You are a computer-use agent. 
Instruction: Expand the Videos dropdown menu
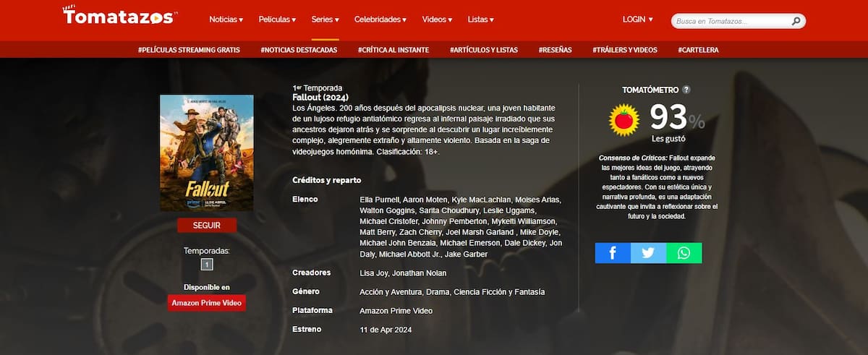click(x=437, y=20)
